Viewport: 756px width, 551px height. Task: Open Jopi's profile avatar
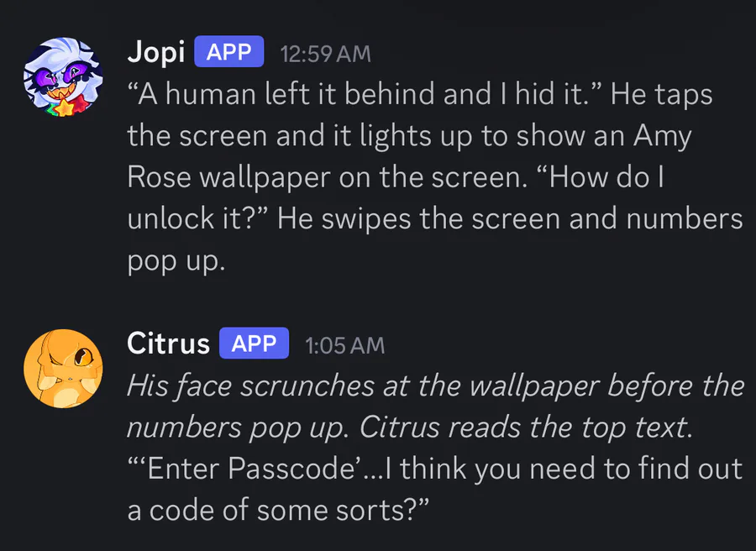pyautogui.click(x=63, y=76)
